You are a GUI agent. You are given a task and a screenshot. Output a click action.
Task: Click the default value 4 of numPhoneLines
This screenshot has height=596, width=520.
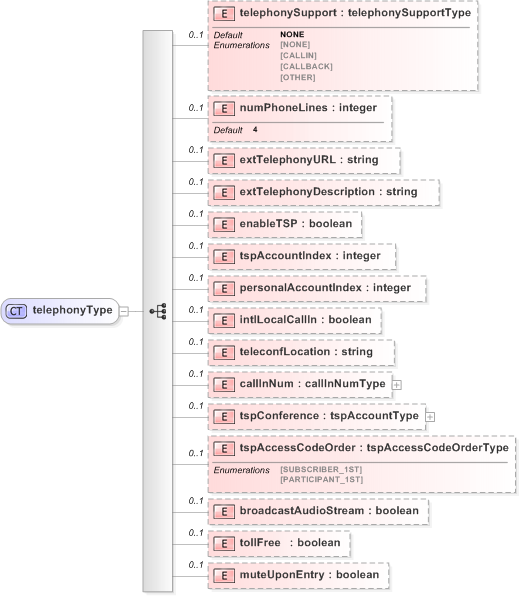coord(255,130)
